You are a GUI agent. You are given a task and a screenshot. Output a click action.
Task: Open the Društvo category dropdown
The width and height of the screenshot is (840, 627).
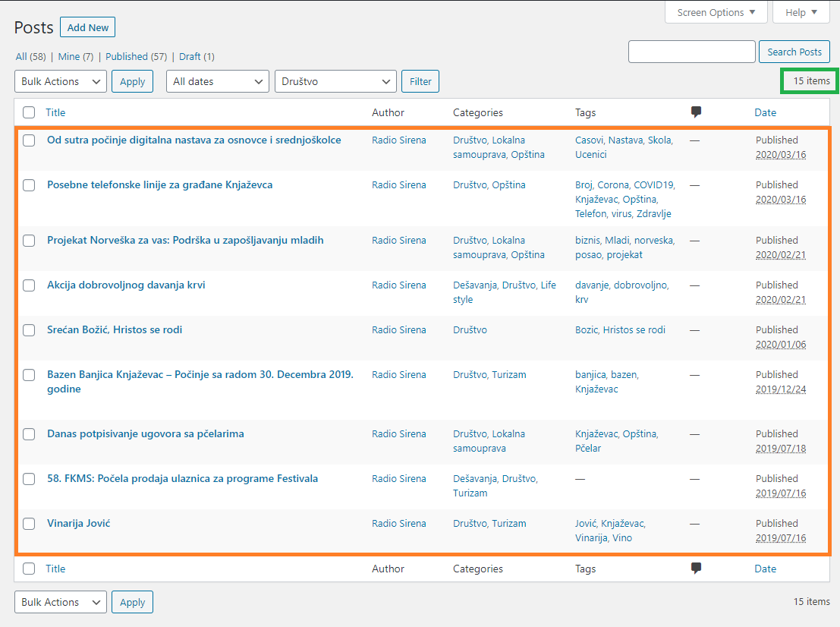[335, 81]
